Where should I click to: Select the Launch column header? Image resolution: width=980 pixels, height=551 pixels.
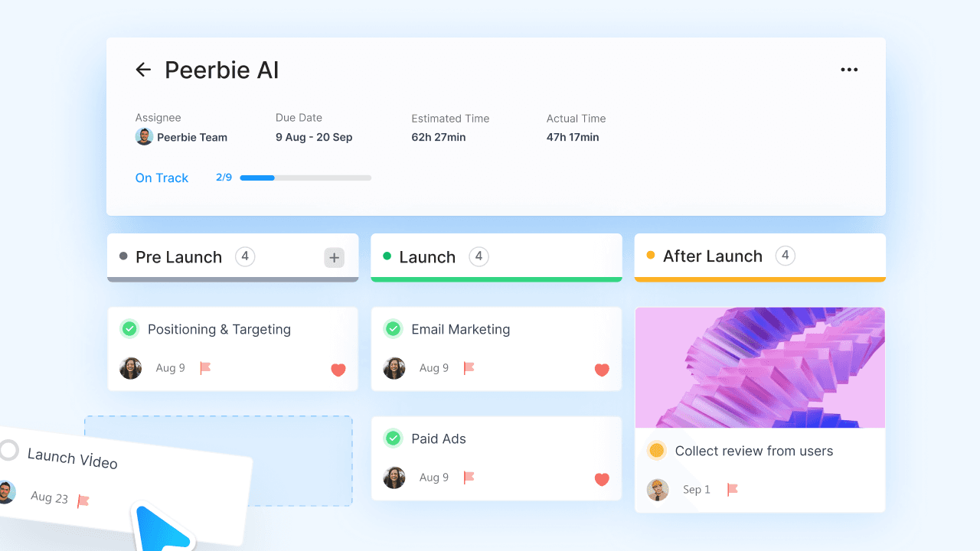[x=496, y=258]
